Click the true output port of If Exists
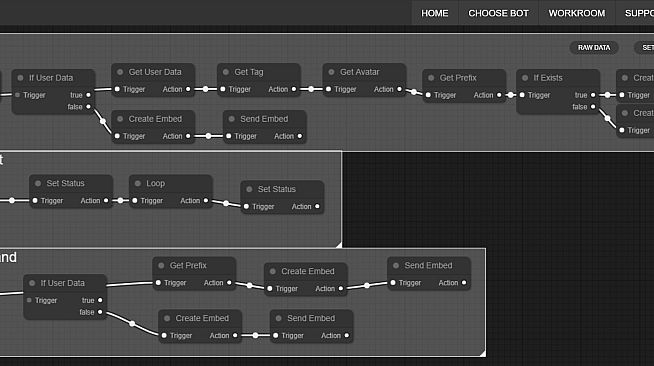This screenshot has height=366, width=654. click(593, 95)
